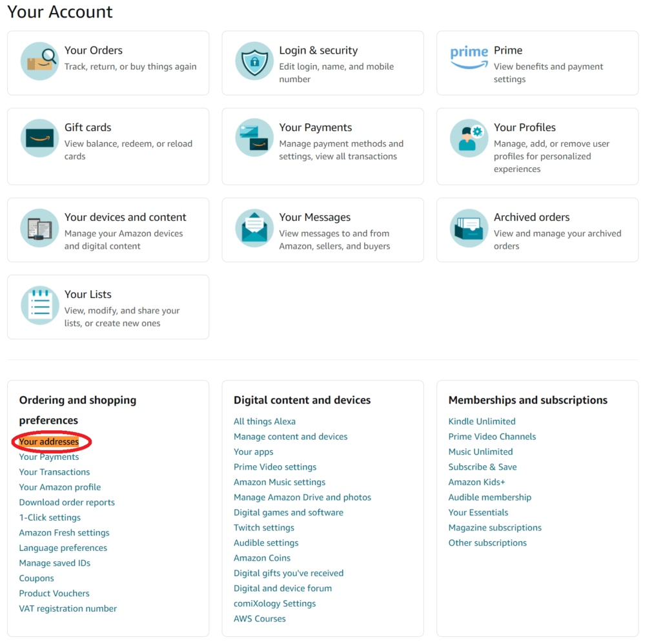Open the Your apps link

click(x=253, y=452)
